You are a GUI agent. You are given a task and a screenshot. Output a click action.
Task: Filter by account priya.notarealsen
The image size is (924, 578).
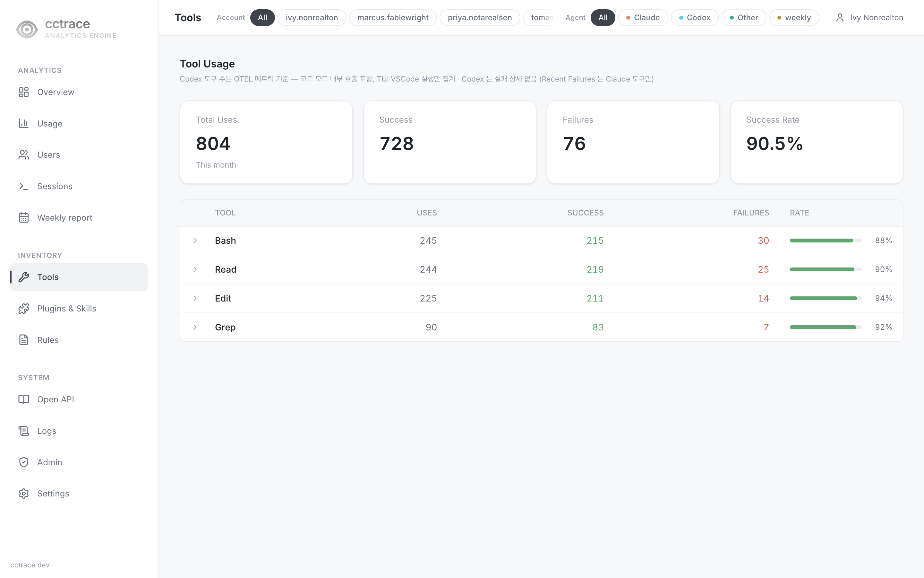480,18
